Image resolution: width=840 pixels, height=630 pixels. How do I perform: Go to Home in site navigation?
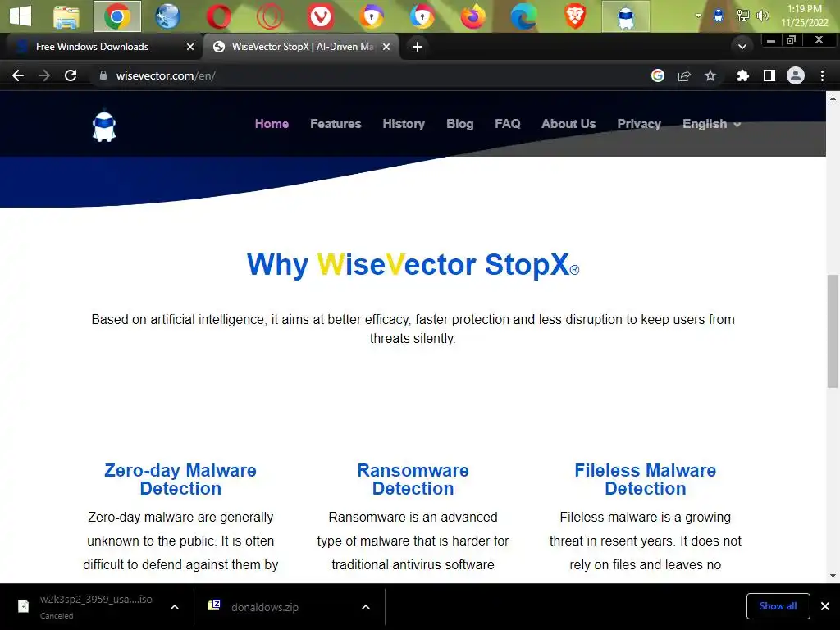pos(272,124)
